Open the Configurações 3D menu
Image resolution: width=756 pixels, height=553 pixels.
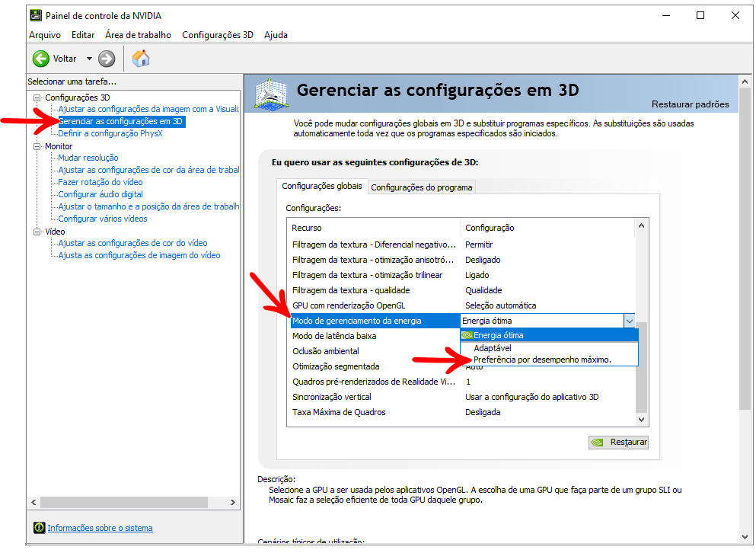point(218,35)
